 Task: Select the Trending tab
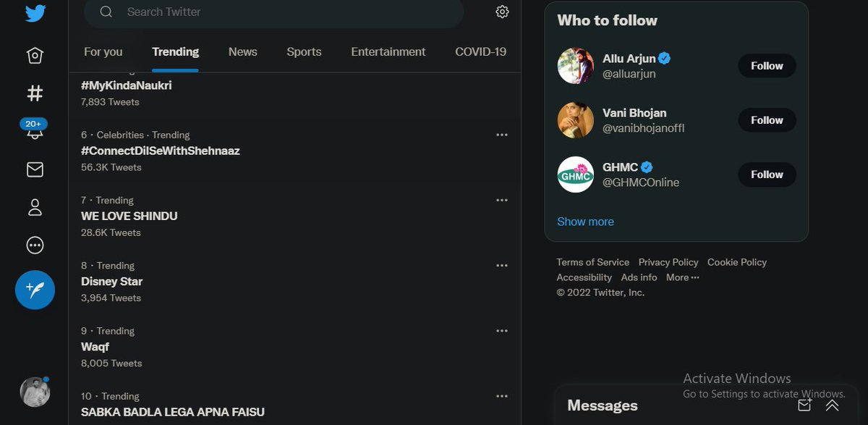pos(175,51)
